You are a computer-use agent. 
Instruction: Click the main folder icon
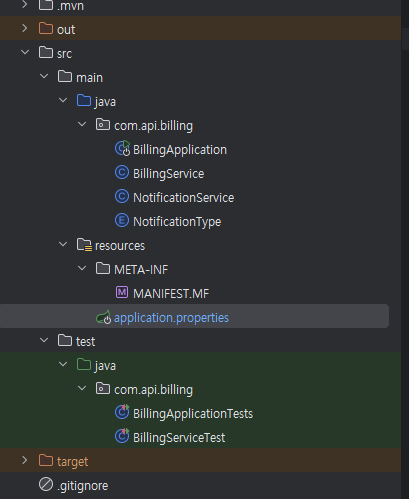pos(65,76)
